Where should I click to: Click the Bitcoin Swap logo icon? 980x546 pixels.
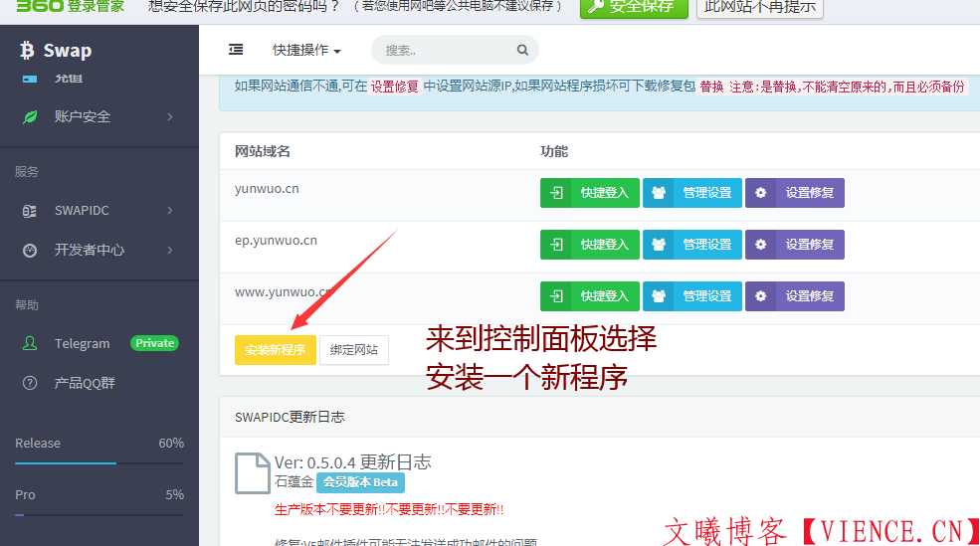[27, 51]
